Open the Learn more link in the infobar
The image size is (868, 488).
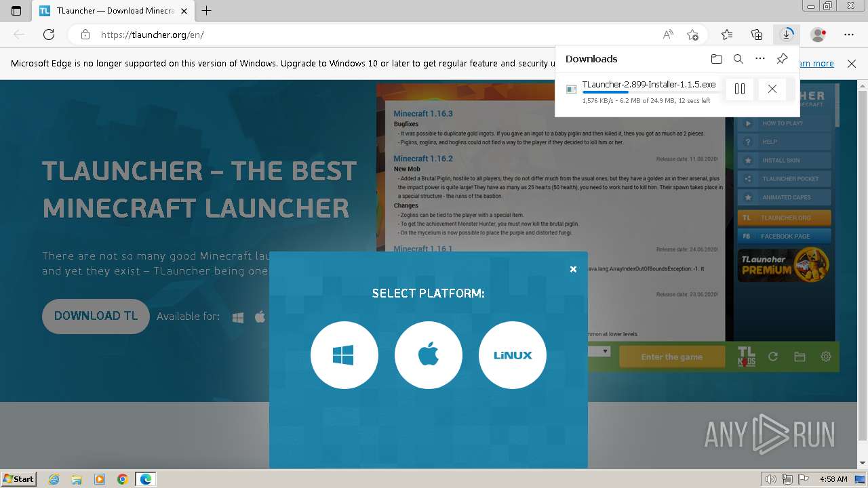[816, 64]
